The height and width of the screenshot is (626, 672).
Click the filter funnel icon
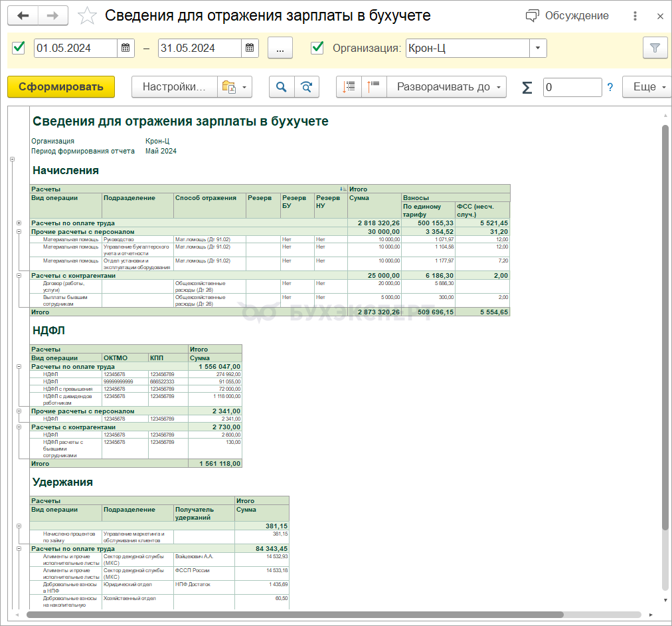pyautogui.click(x=655, y=48)
